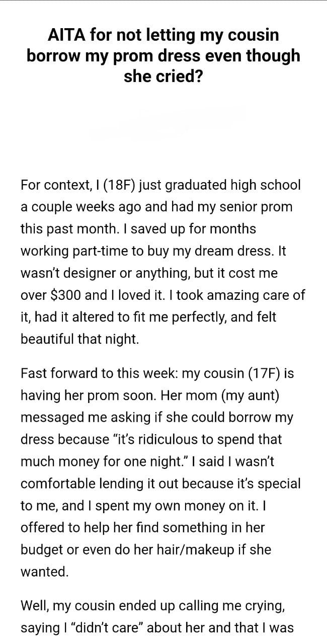The image size is (327, 644).
Task: Click the parenthetical "(my aunt)"
Action: click(250, 396)
